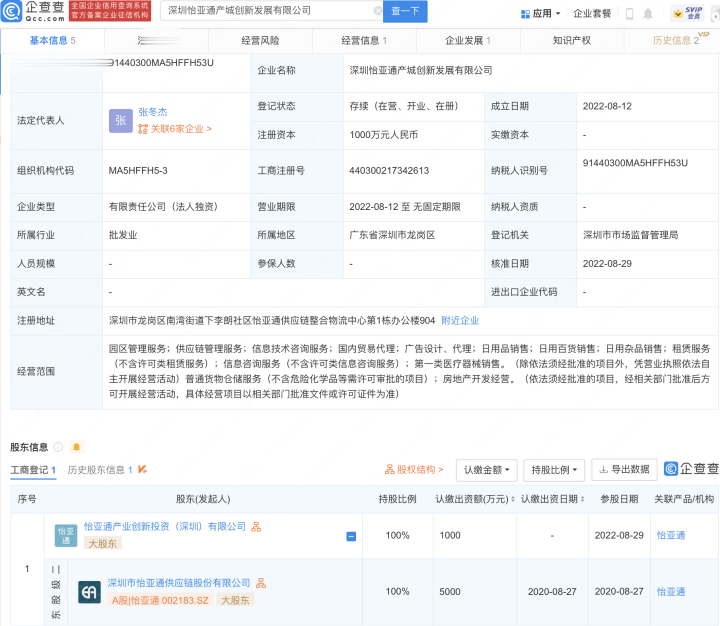Click the mobile phone icon in header
The width and height of the screenshot is (720, 626).
coord(630,14)
